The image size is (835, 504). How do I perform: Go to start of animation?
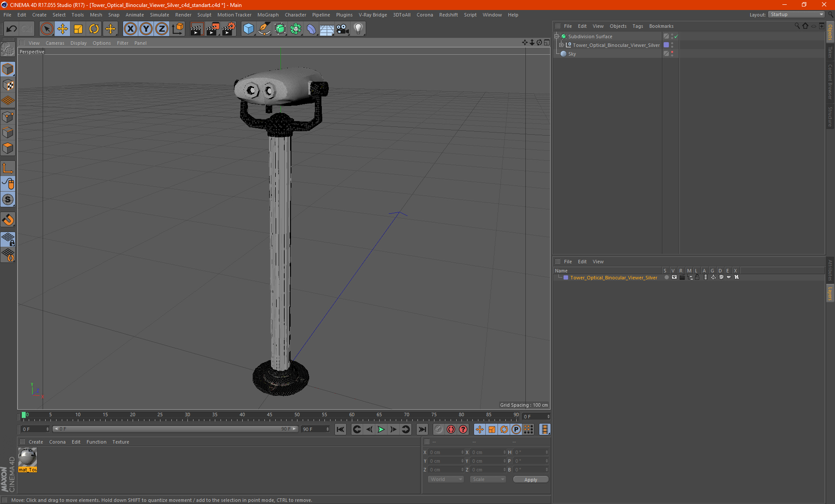click(x=341, y=429)
